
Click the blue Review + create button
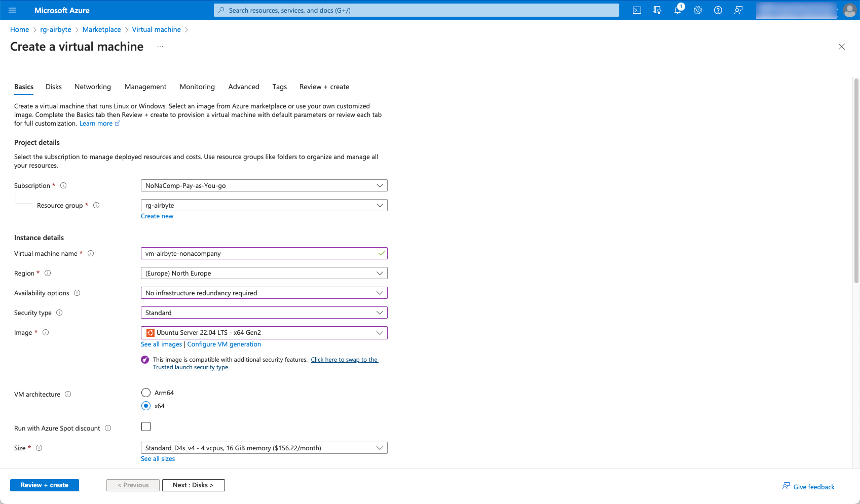click(x=45, y=485)
